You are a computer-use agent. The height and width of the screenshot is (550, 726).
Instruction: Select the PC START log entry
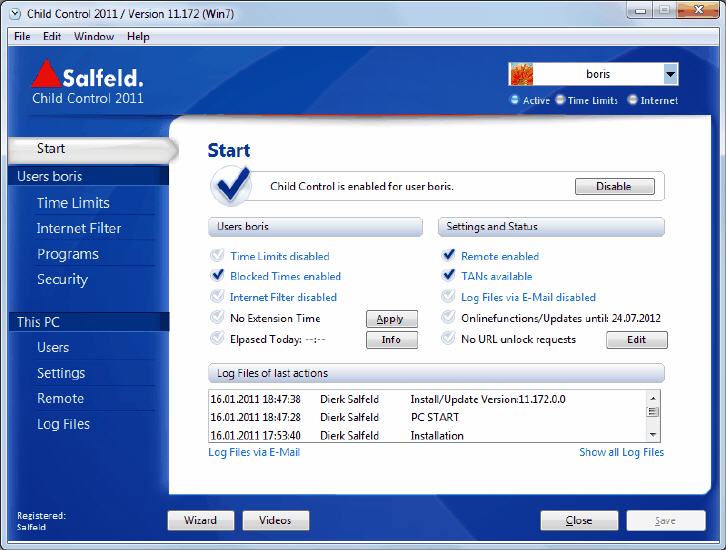point(427,417)
